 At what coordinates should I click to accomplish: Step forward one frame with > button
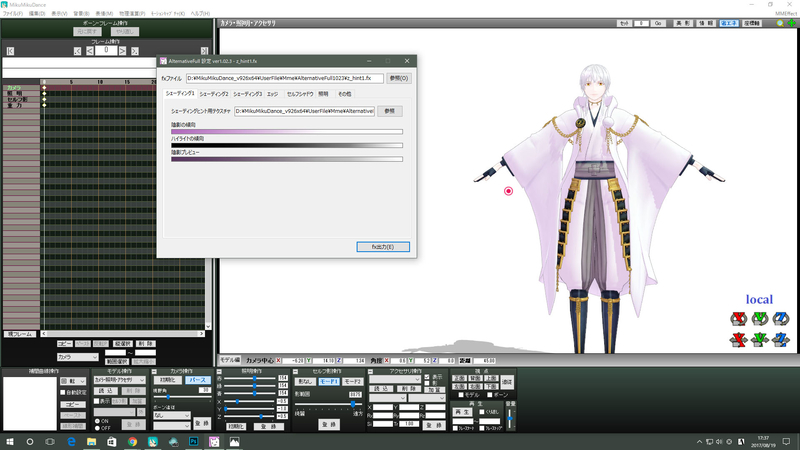[x=122, y=51]
